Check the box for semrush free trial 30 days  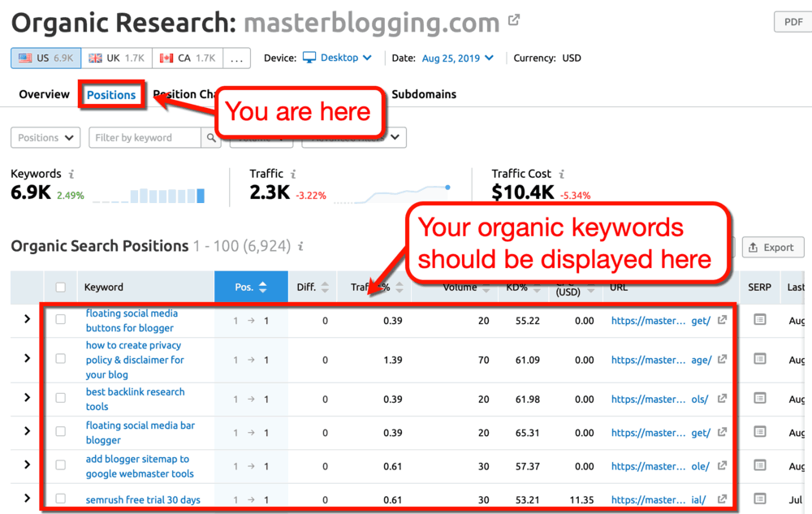coord(59,499)
